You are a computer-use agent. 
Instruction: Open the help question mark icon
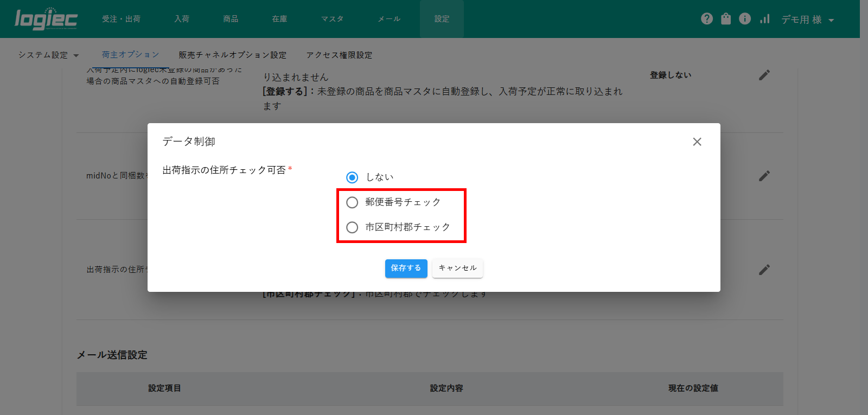[x=707, y=19]
